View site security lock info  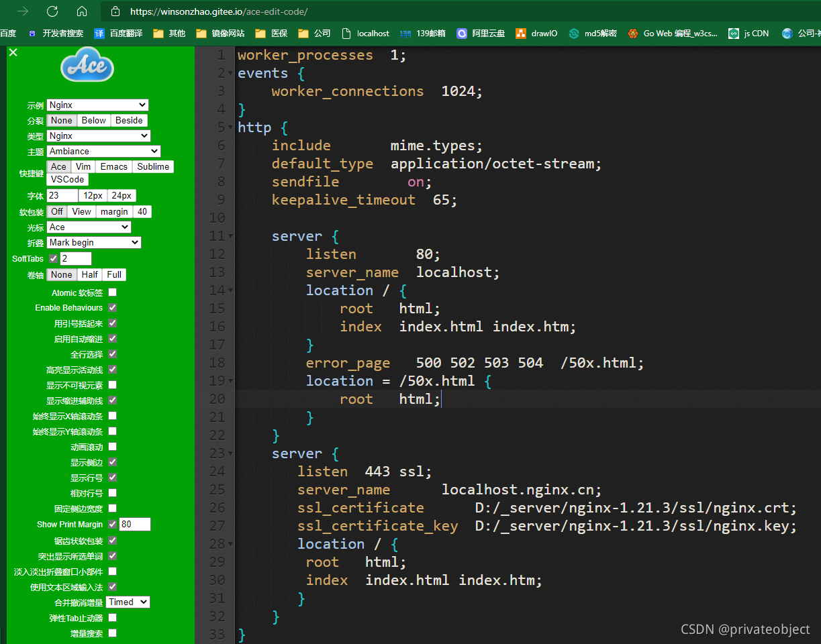point(115,11)
